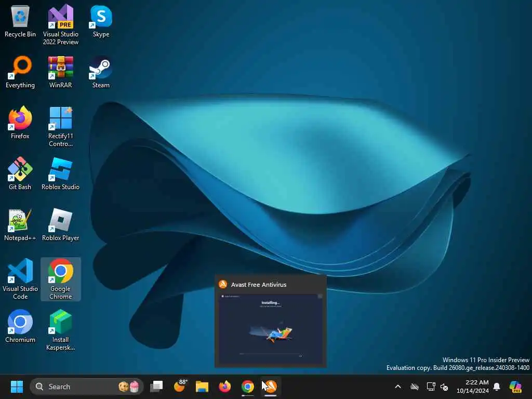Click the Avast icon in the taskbar
Viewport: 532px width, 399px height.
pyautogui.click(x=270, y=387)
